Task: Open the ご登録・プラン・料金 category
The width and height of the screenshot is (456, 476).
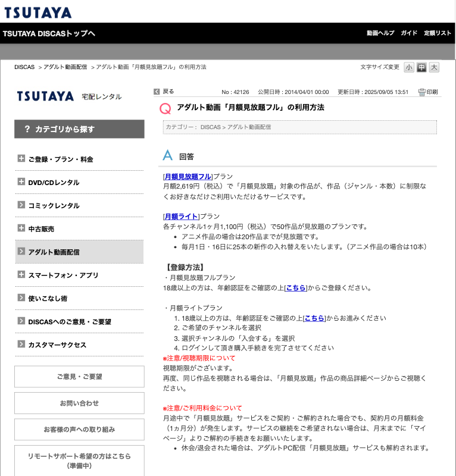Action: [x=61, y=159]
